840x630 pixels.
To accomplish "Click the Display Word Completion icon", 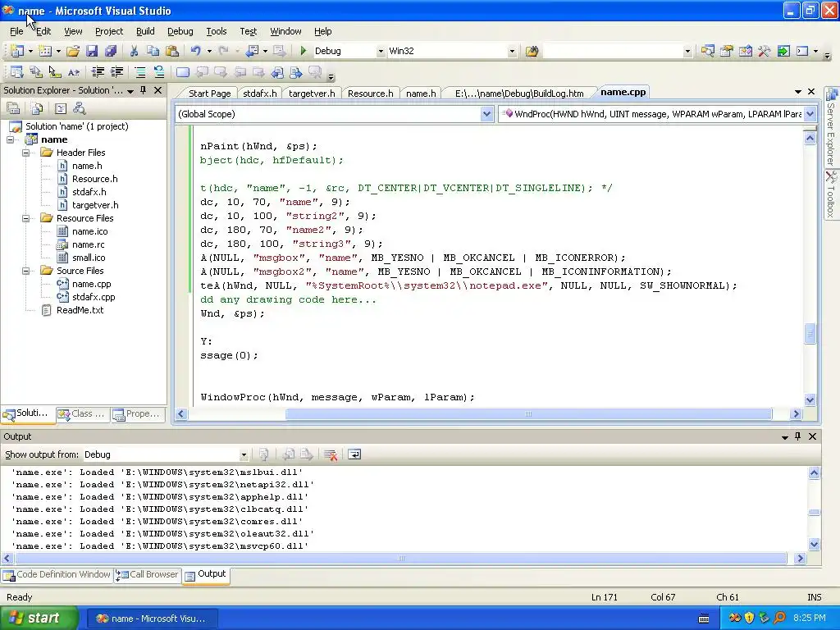I will click(x=73, y=72).
